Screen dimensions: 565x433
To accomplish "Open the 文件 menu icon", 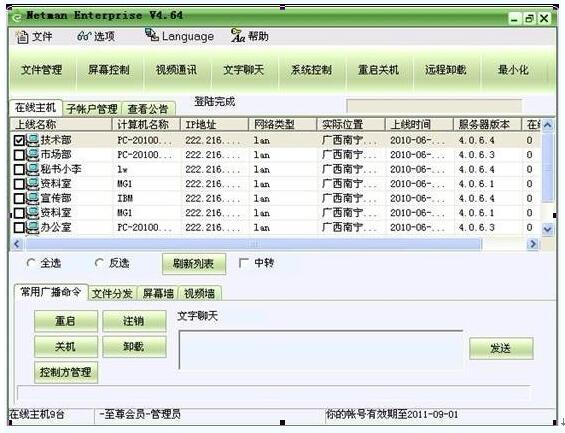I will [x=22, y=36].
